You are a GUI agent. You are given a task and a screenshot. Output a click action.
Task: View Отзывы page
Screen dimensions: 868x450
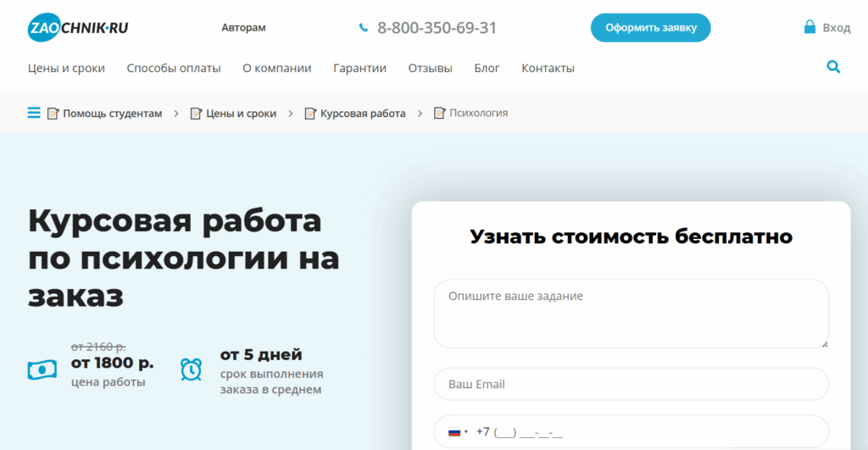click(x=430, y=68)
